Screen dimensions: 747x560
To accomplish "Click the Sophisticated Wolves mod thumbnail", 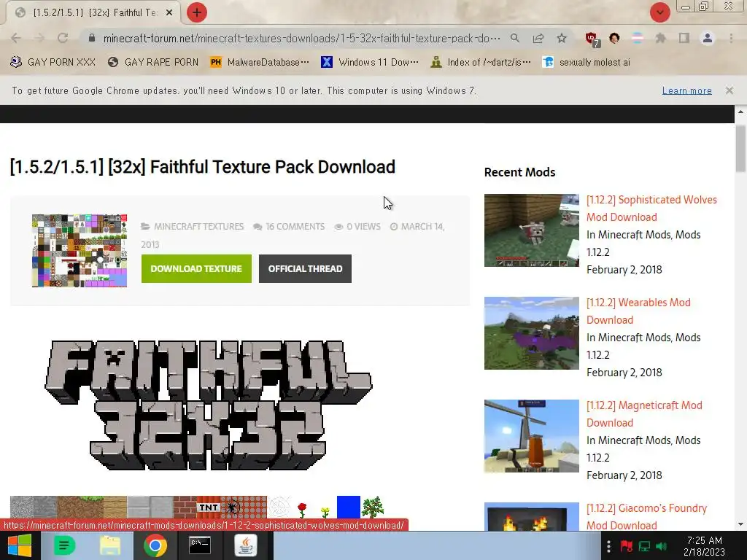I will [532, 230].
